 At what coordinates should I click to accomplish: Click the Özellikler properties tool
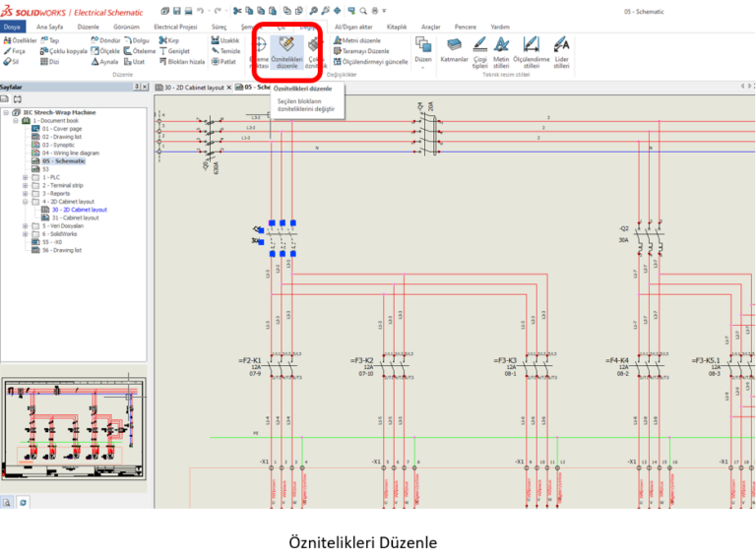(20, 39)
